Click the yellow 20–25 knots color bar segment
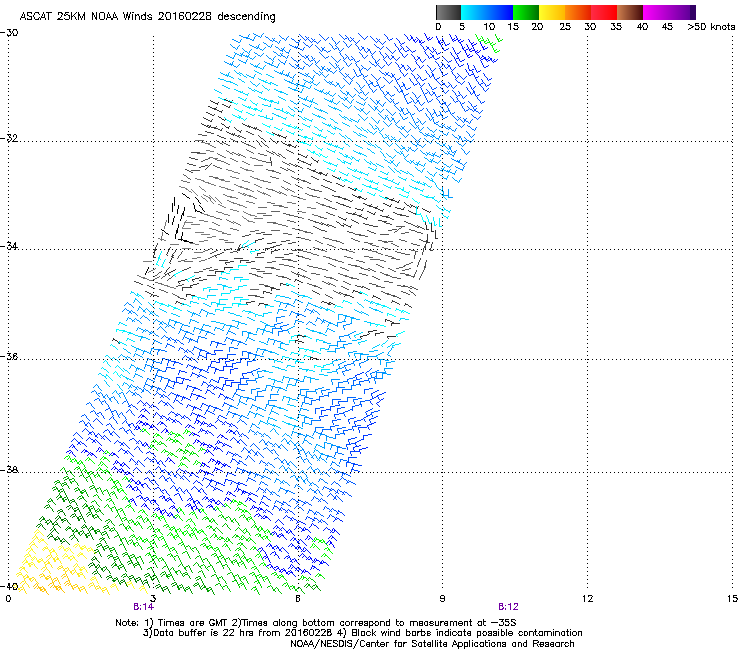740x650 pixels. [x=552, y=12]
